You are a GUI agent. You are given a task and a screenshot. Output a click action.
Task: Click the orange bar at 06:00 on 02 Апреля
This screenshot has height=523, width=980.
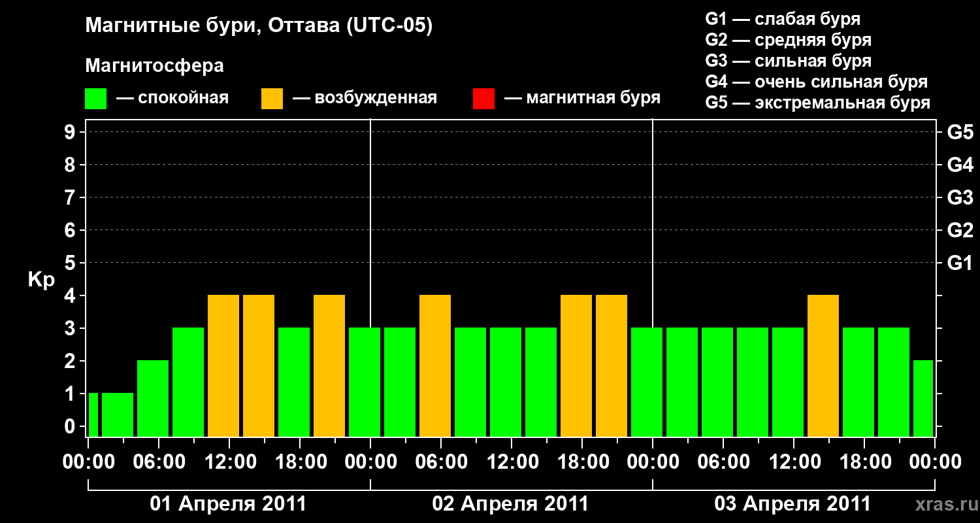point(435,365)
